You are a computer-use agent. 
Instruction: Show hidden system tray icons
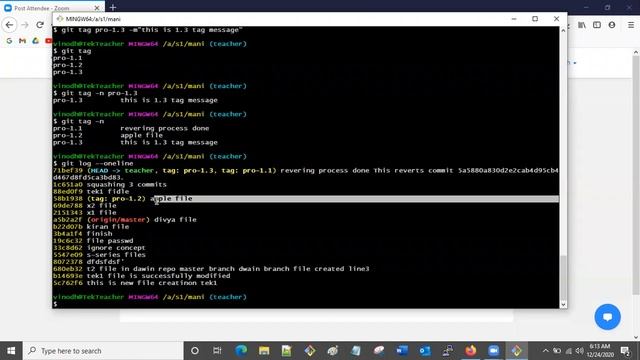click(545, 351)
